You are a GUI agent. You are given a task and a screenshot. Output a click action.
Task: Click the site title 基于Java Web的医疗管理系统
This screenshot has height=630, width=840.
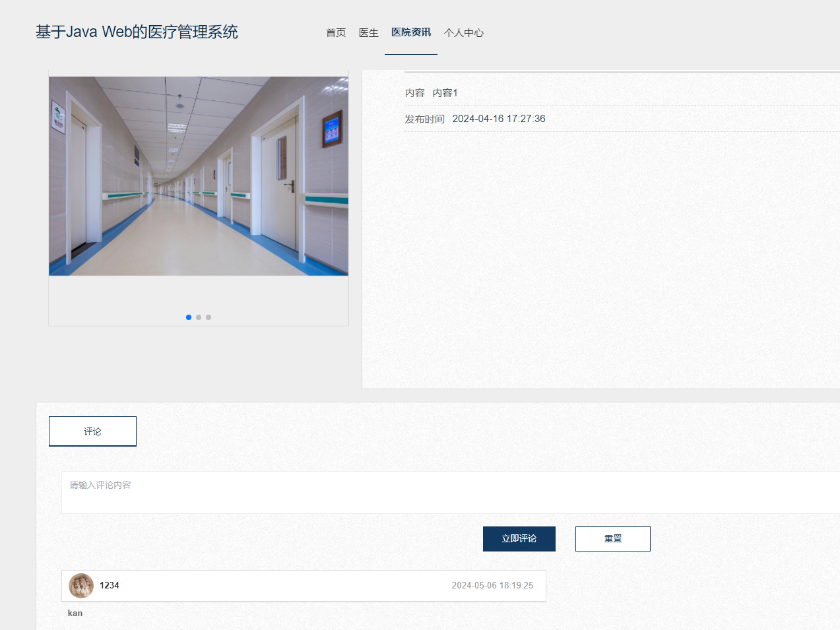(x=137, y=32)
